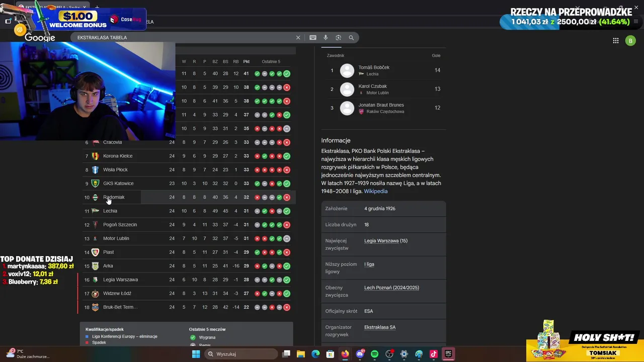Open the Windows Start menu

(196, 354)
